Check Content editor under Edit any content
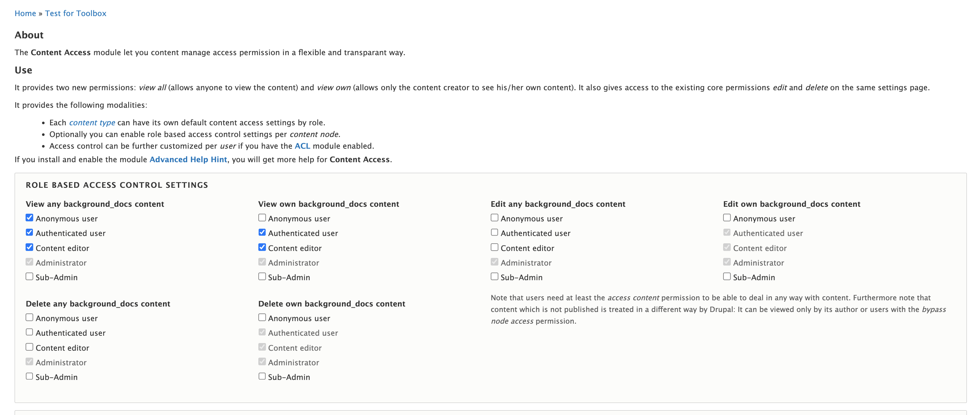The width and height of the screenshot is (980, 415). (494, 247)
